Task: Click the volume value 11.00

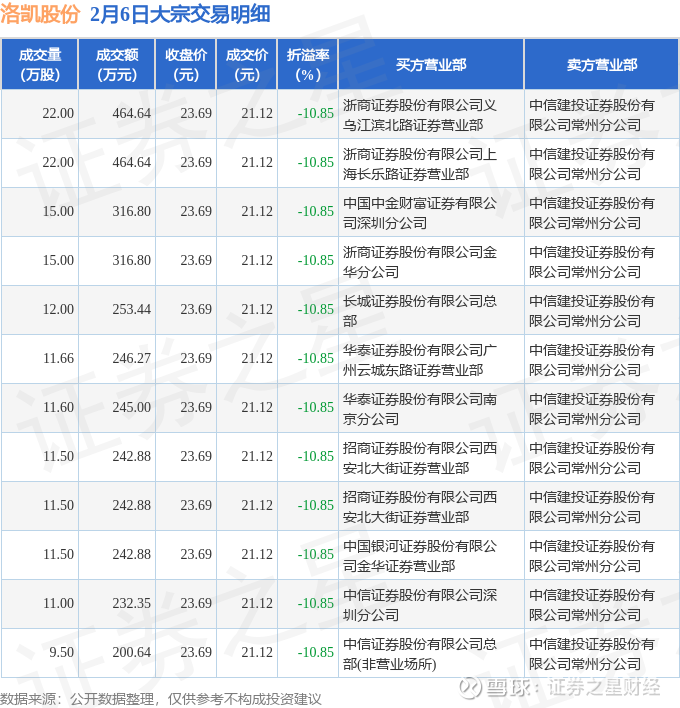Action: pos(58,603)
